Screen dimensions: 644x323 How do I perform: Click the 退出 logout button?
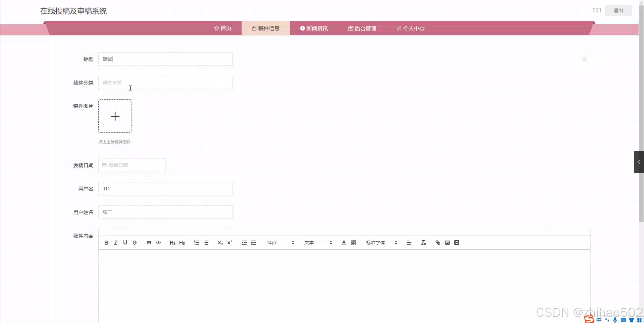[618, 11]
